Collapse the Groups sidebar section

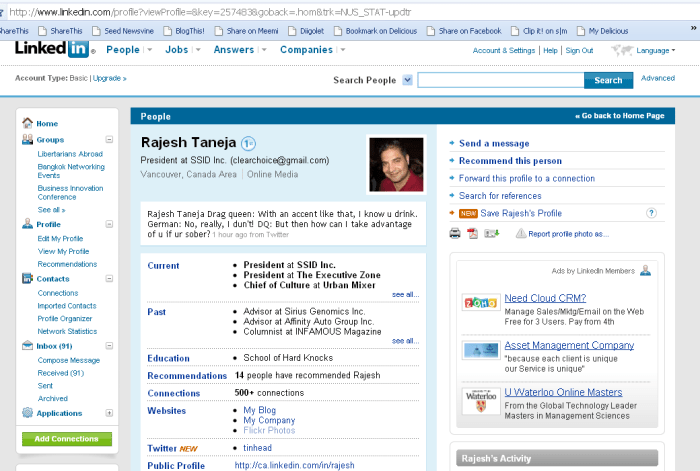(109, 140)
